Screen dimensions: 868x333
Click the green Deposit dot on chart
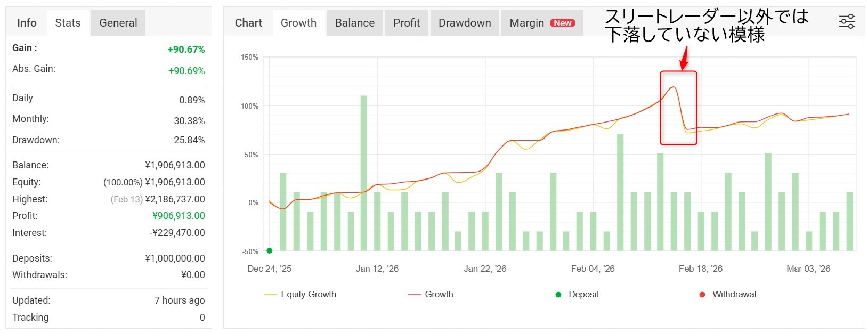pyautogui.click(x=270, y=250)
